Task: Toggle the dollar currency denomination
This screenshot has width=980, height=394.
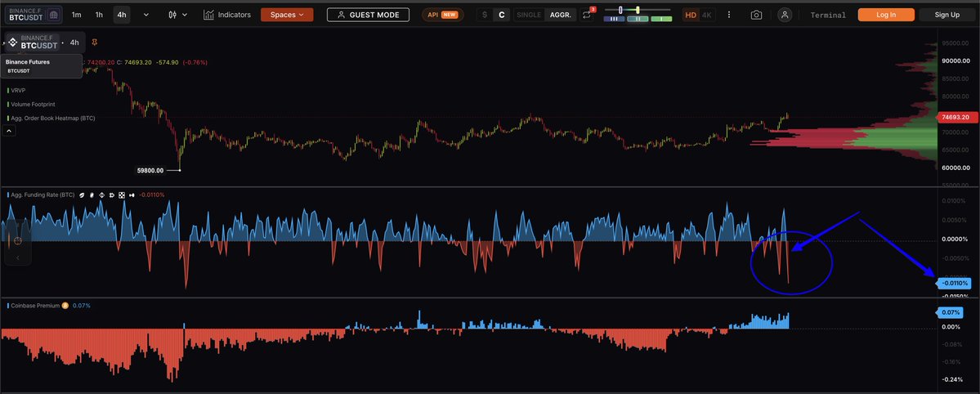Action: 485,15
